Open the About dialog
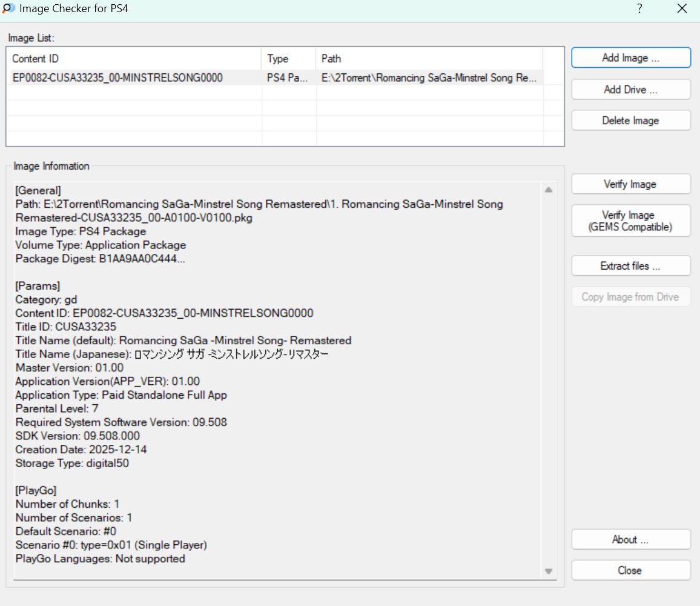 point(630,539)
